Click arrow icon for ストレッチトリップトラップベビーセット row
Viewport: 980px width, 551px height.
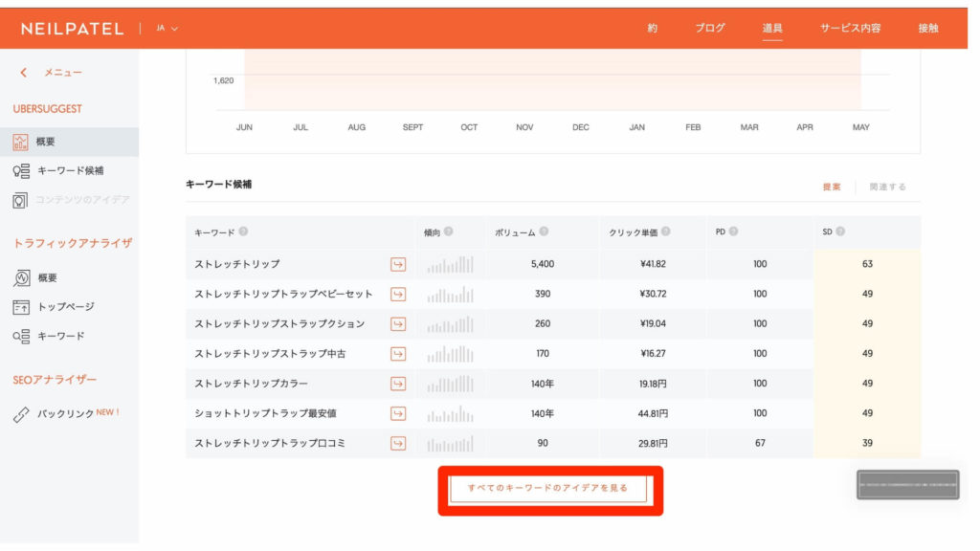pos(398,294)
